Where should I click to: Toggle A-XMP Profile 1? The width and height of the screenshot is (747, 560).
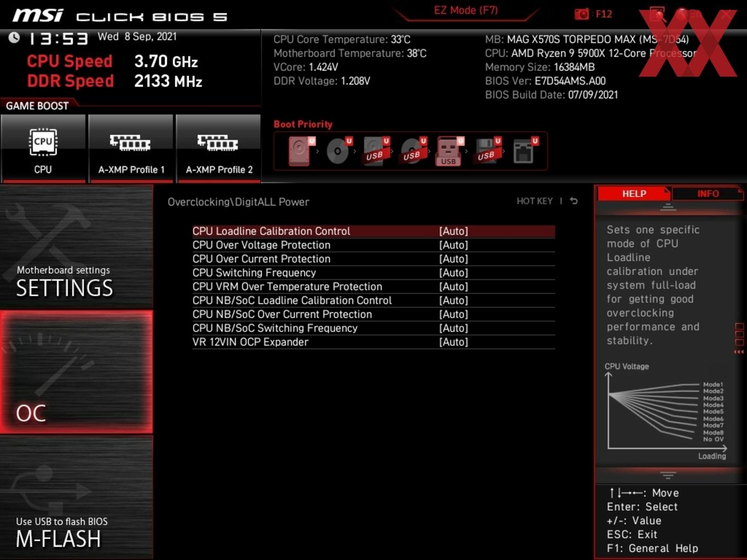pyautogui.click(x=131, y=148)
